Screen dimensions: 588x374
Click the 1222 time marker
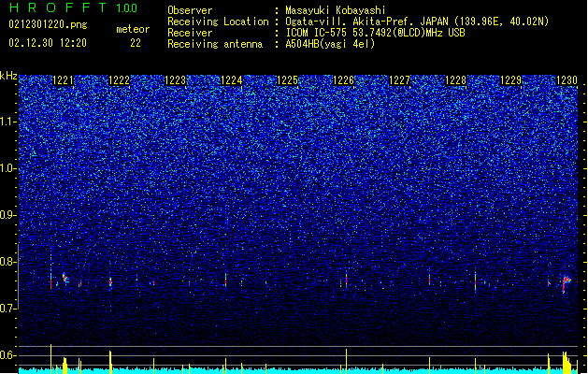[x=119, y=80]
